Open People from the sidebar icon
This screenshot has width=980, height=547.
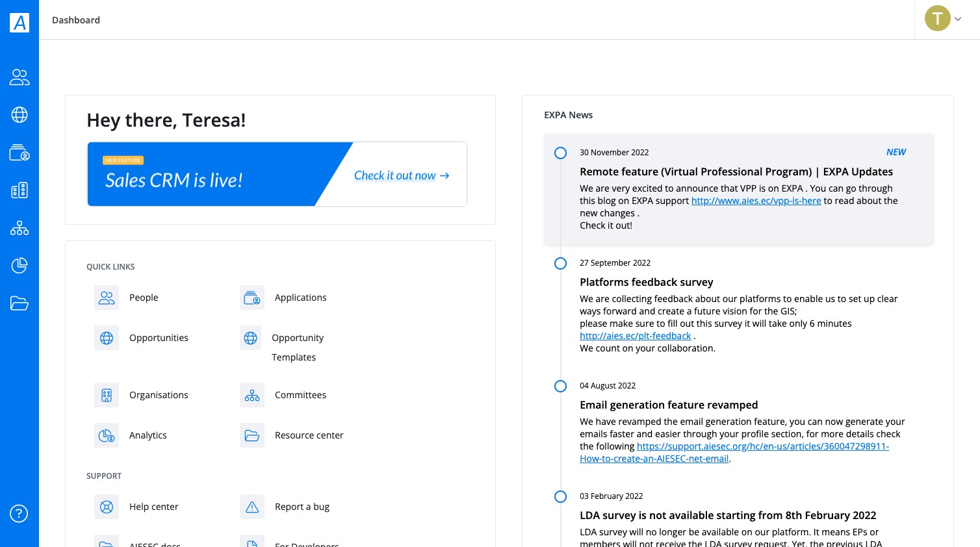click(19, 77)
